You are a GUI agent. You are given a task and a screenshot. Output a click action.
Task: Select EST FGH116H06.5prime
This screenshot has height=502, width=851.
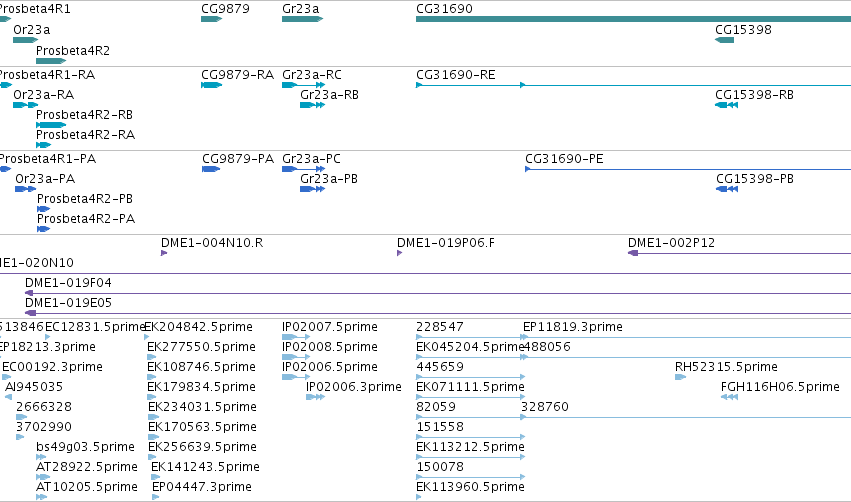[780, 387]
